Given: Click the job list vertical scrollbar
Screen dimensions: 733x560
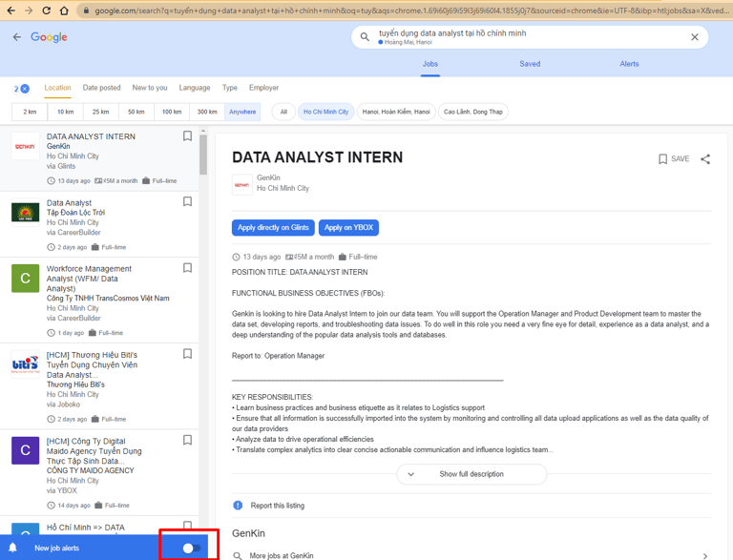Looking at the screenshot, I should pos(203,155).
